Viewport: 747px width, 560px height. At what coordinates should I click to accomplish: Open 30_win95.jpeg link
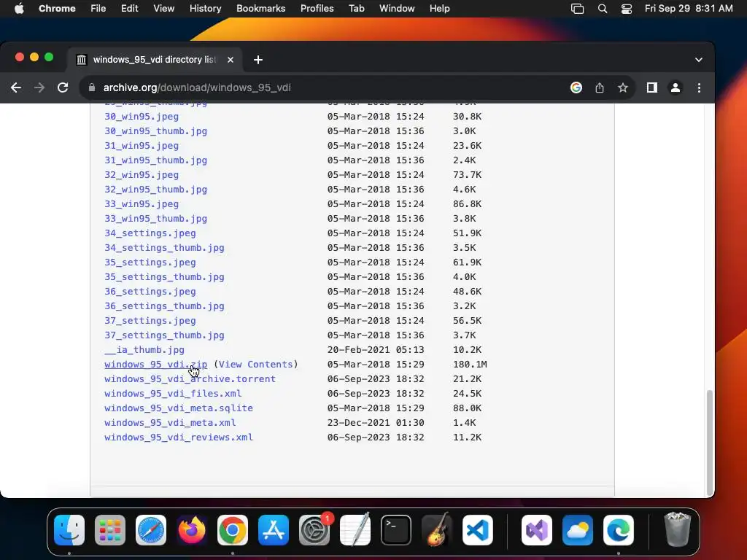click(x=142, y=116)
